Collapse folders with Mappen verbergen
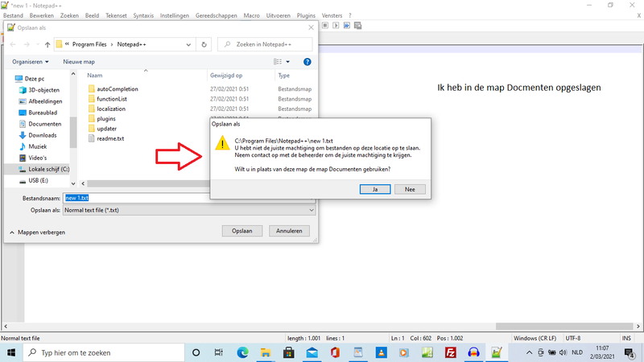The width and height of the screenshot is (644, 362). [37, 232]
